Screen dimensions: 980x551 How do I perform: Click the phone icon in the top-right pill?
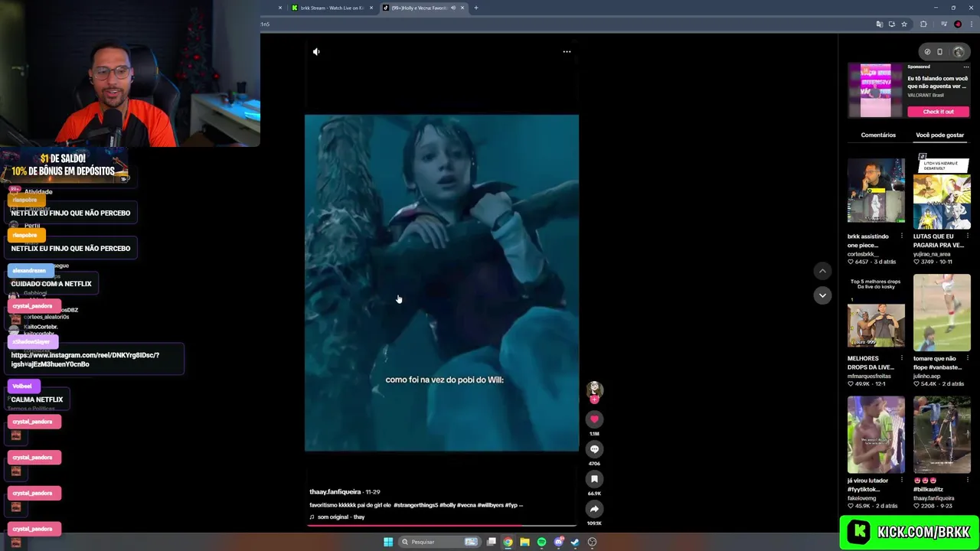pos(940,51)
